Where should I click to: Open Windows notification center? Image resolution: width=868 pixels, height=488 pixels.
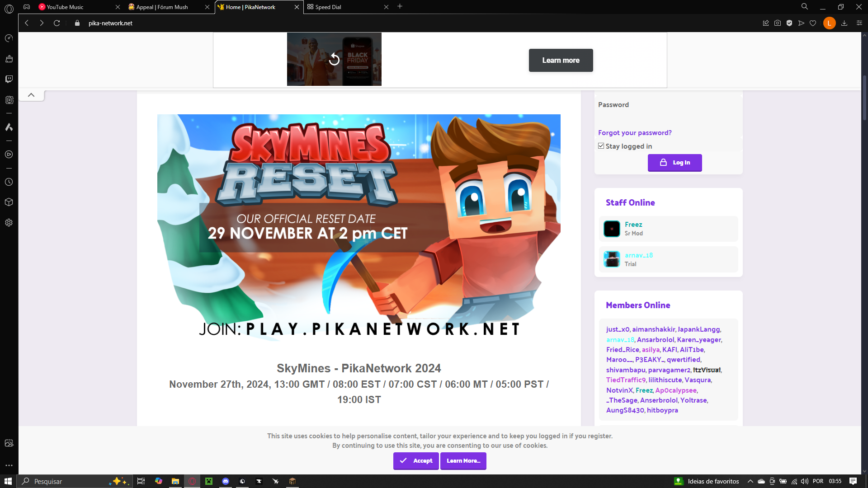pos(853,481)
